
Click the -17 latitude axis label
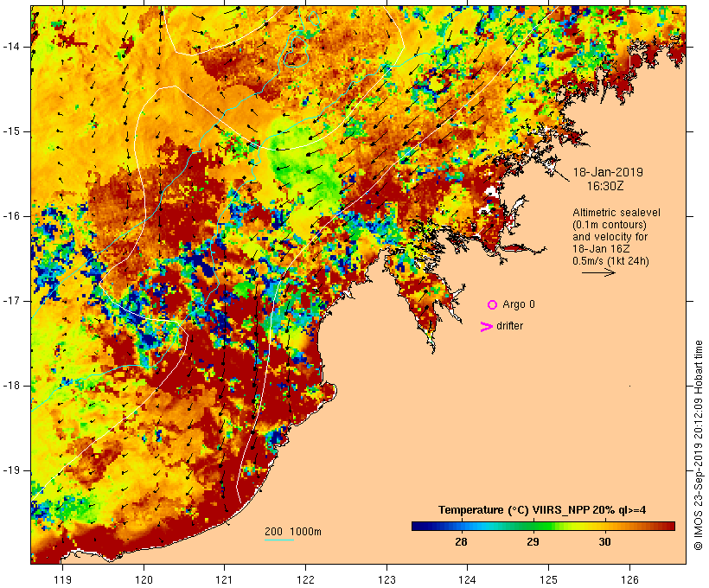point(11,301)
